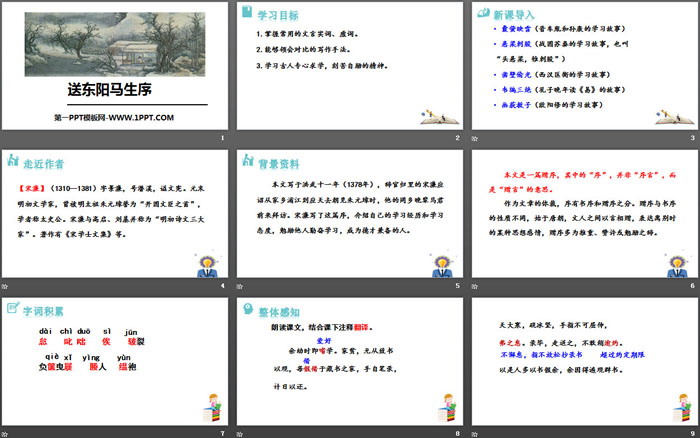Click the pinyin 'yùn' on slide 7
This screenshot has width=700, height=438.
(x=124, y=358)
